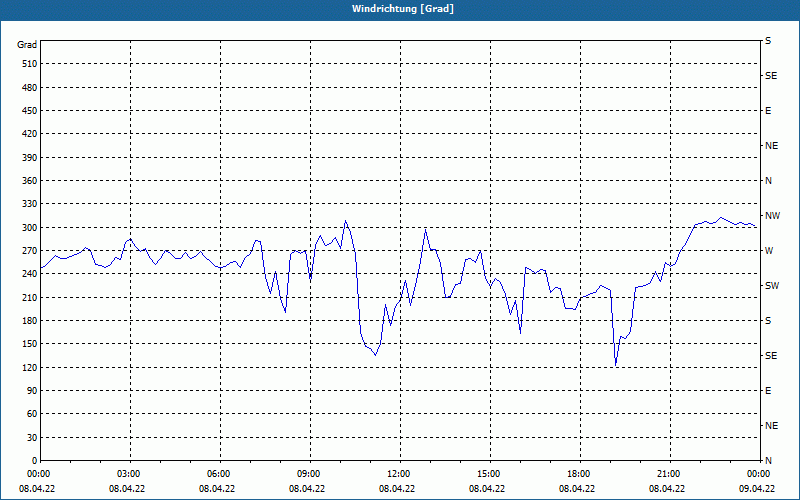The height and width of the screenshot is (500, 800).
Task: Select the S compass label level with 180
Action: (x=768, y=321)
